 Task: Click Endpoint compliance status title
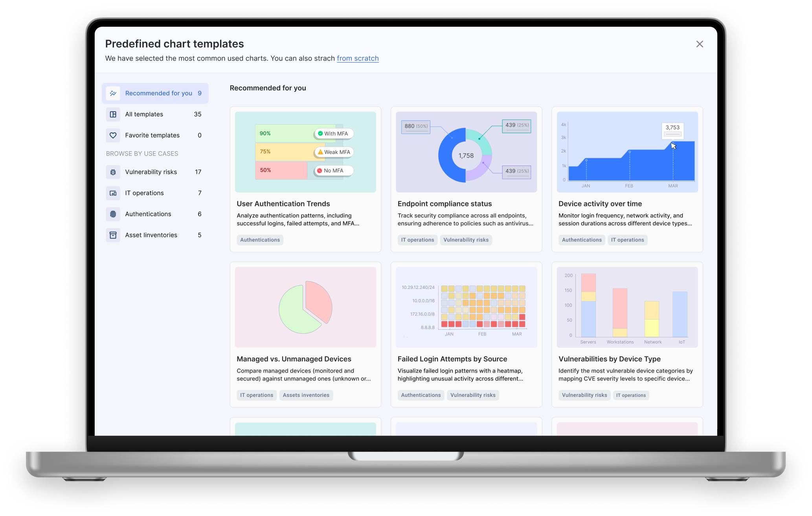[x=445, y=204]
